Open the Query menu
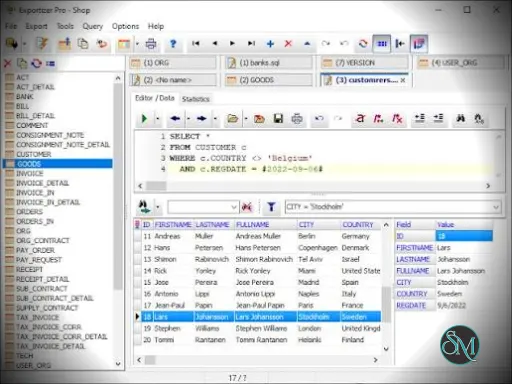Screen dimensions: 512x384 click(x=93, y=26)
